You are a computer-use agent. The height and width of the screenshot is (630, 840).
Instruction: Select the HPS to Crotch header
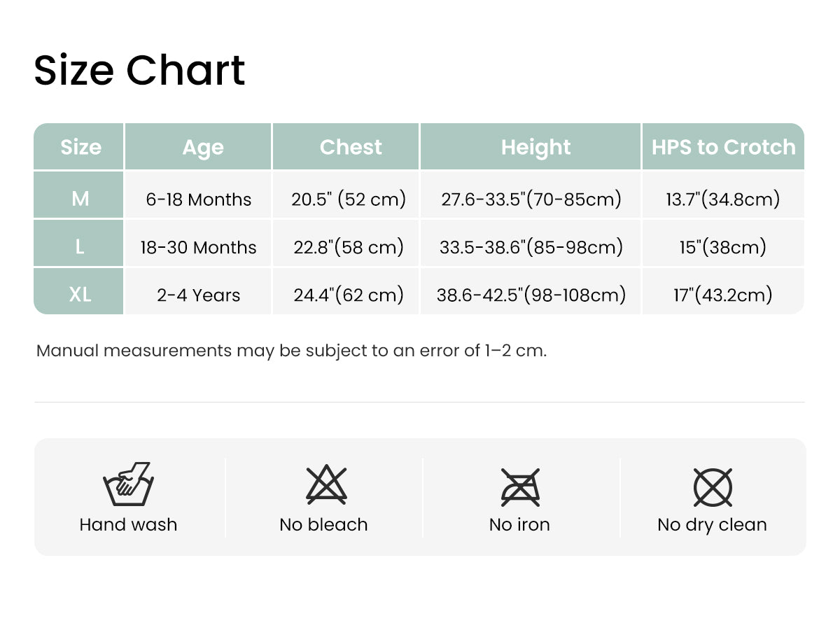723,147
